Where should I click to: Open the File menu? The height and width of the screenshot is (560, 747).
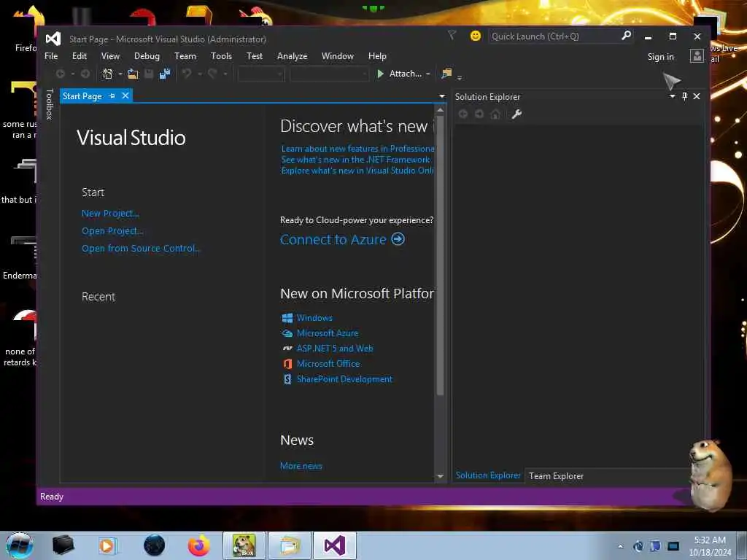click(51, 56)
